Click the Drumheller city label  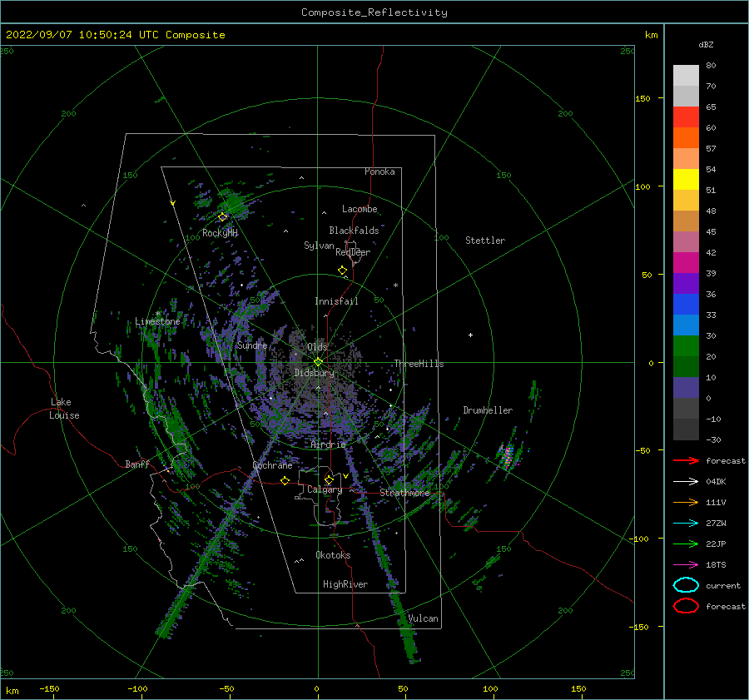pyautogui.click(x=488, y=410)
